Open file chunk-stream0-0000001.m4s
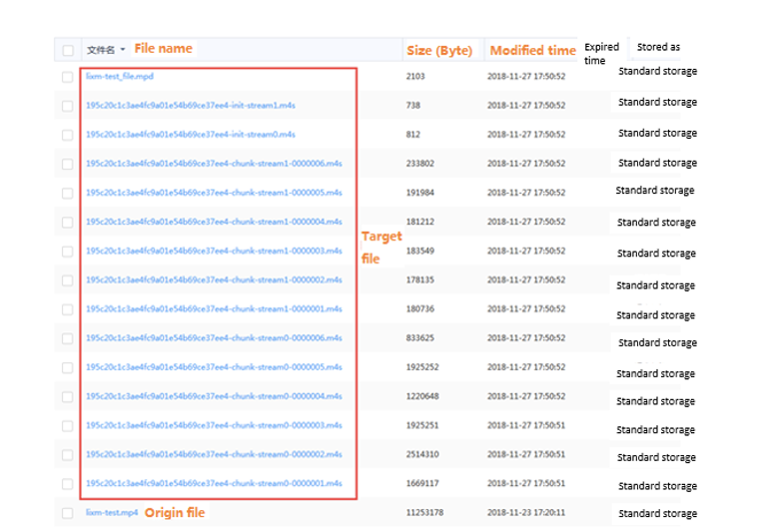 pos(214,483)
